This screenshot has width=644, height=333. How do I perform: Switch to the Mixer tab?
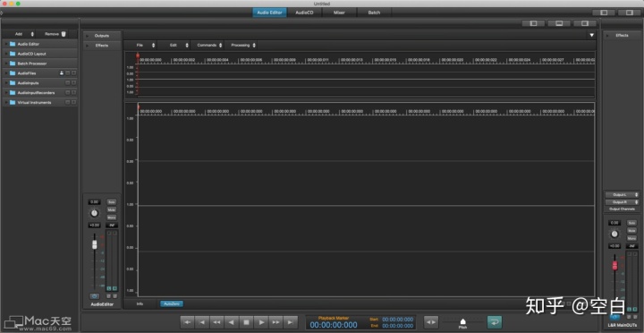(x=339, y=13)
